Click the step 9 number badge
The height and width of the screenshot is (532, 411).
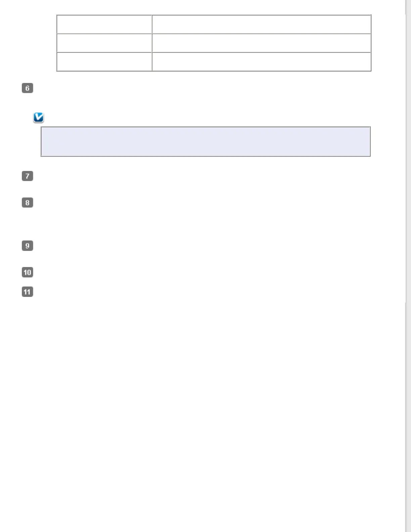[x=28, y=246]
